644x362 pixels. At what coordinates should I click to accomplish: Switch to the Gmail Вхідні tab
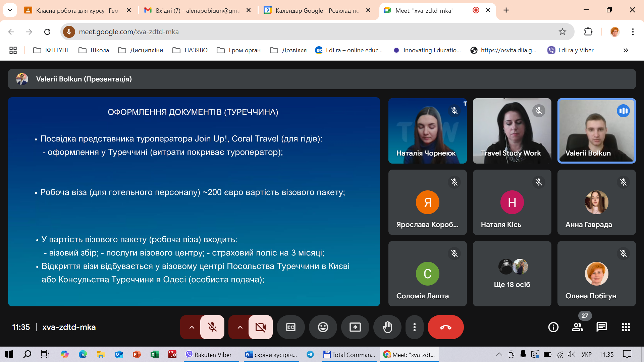(197, 10)
